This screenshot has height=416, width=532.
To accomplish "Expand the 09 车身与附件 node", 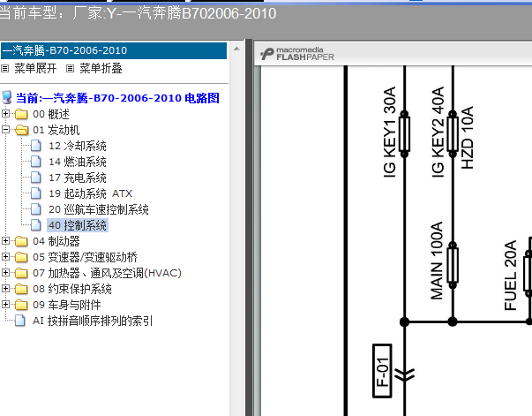I will click(5, 305).
